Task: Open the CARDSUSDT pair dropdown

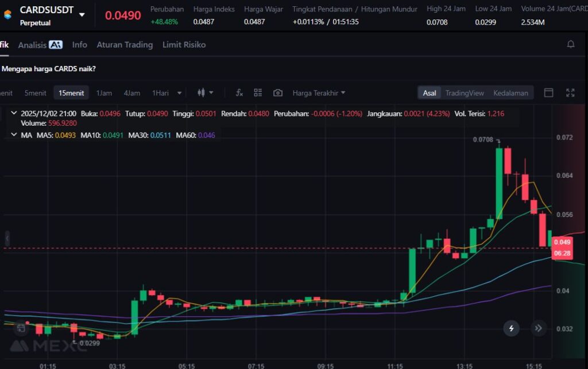Action: pos(82,15)
